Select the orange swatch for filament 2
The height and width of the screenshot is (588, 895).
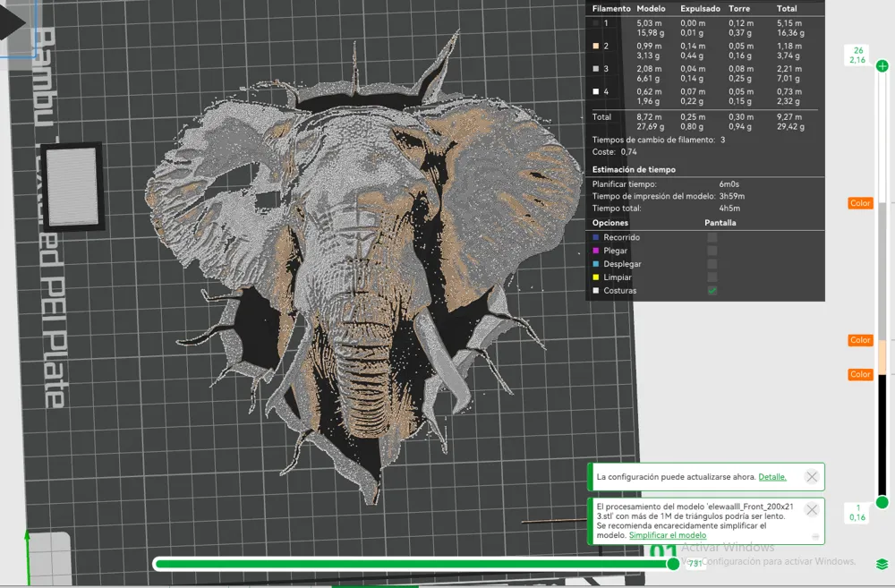595,45
